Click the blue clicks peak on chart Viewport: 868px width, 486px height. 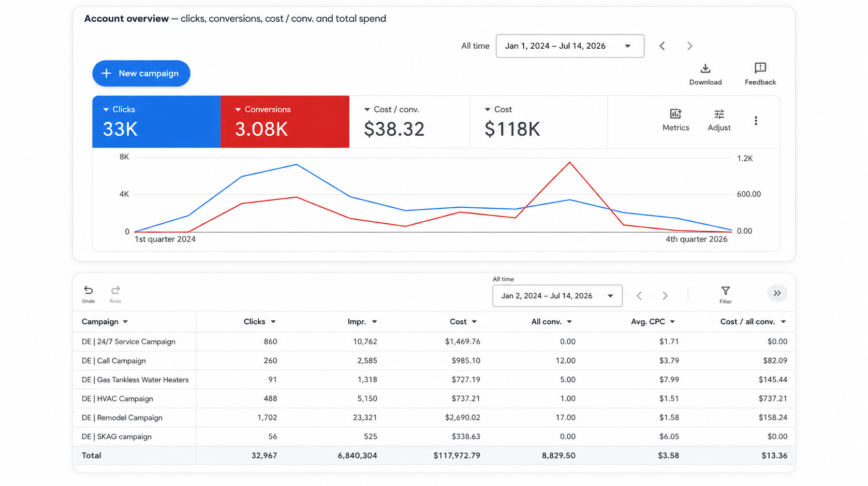coord(297,165)
